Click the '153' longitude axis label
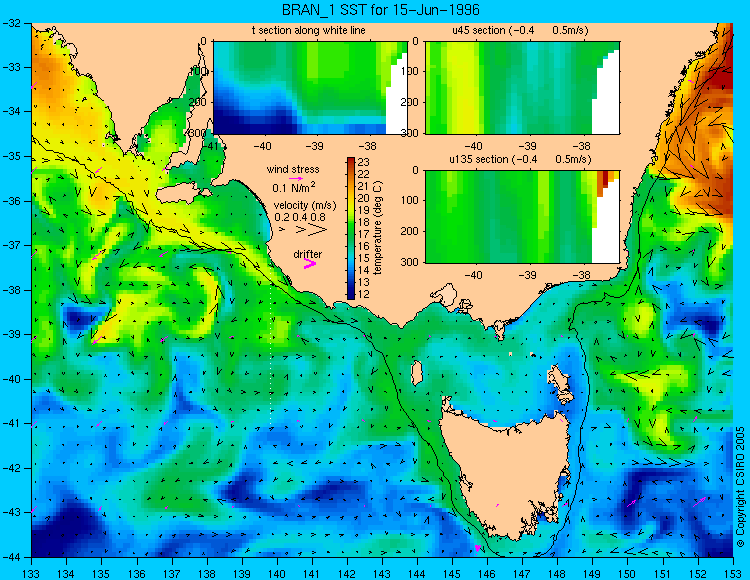The height and width of the screenshot is (580, 750). point(733,573)
